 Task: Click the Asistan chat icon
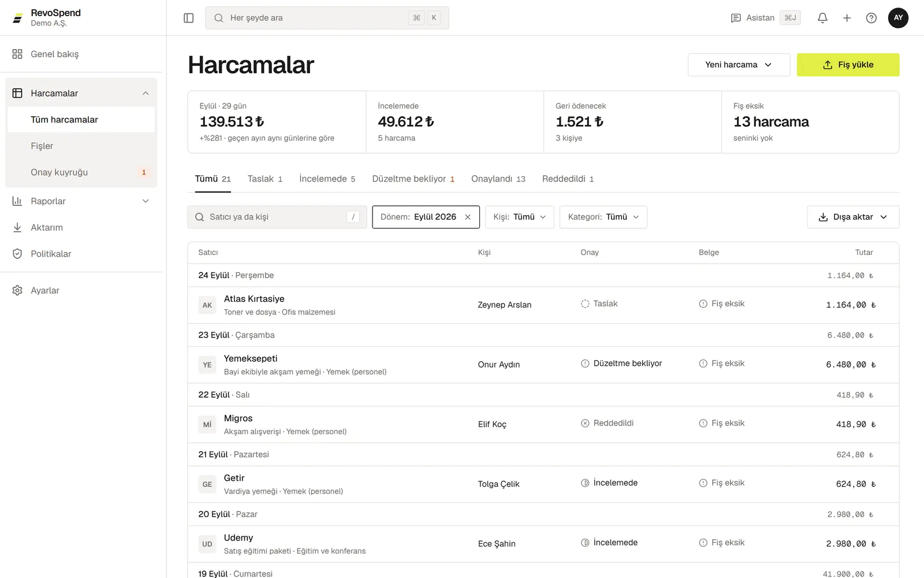tap(736, 18)
